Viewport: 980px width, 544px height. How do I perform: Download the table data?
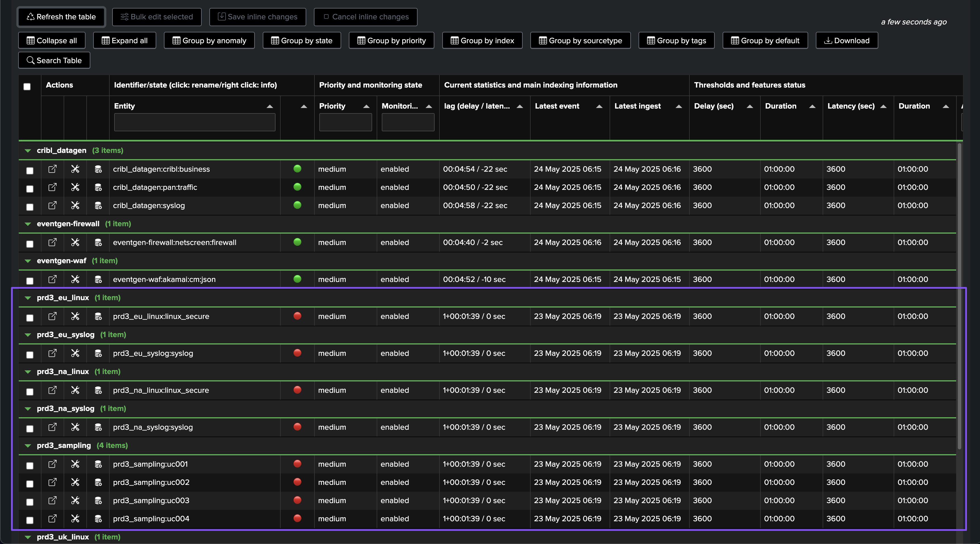(846, 40)
